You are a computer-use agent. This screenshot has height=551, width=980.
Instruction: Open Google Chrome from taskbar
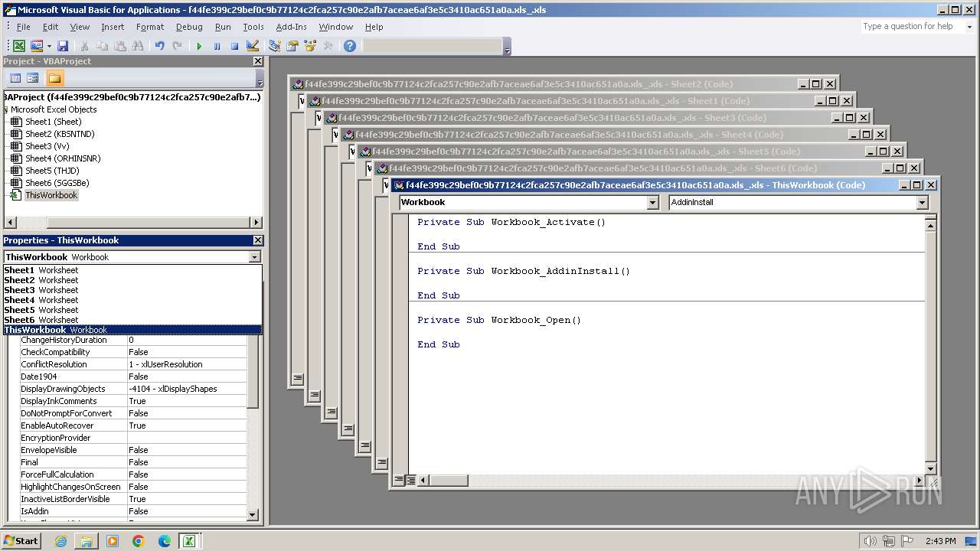[x=139, y=541]
